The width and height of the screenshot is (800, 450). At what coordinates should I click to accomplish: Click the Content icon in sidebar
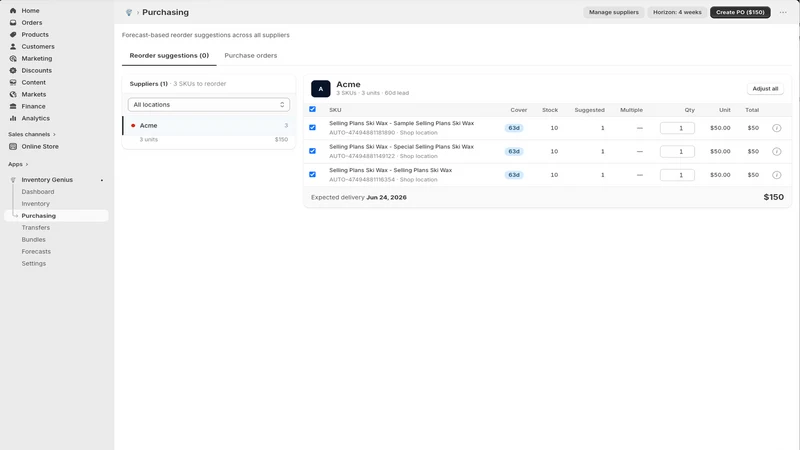[x=13, y=82]
